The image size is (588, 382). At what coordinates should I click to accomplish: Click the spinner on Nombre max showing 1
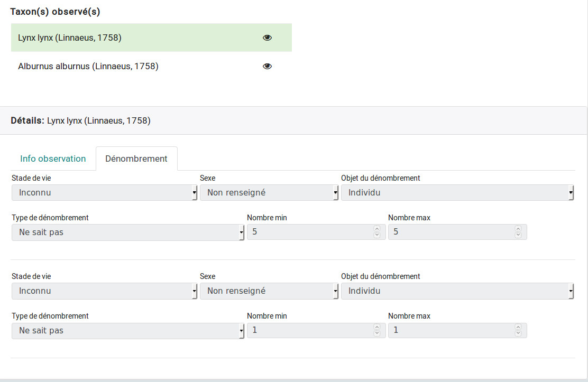pyautogui.click(x=518, y=330)
